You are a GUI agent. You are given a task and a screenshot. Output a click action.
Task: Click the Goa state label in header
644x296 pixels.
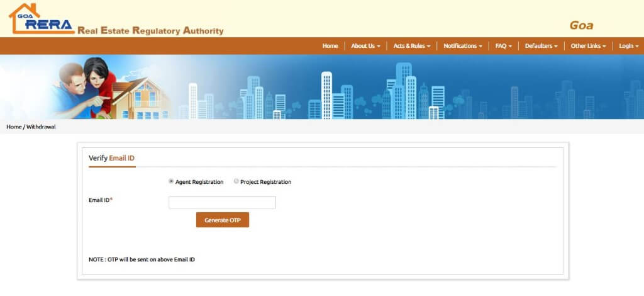[x=581, y=26]
